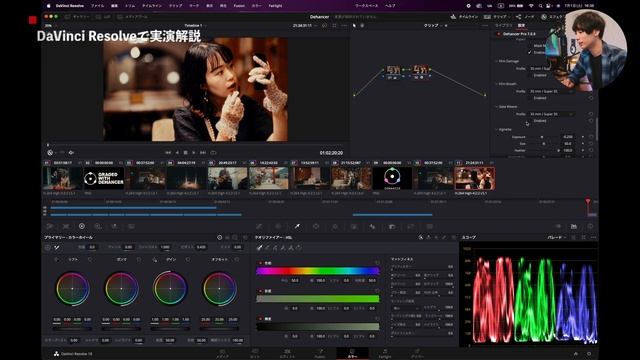Viewport: 640px width, 360px height.
Task: Collapse the Gate Weave section
Action: 497,107
